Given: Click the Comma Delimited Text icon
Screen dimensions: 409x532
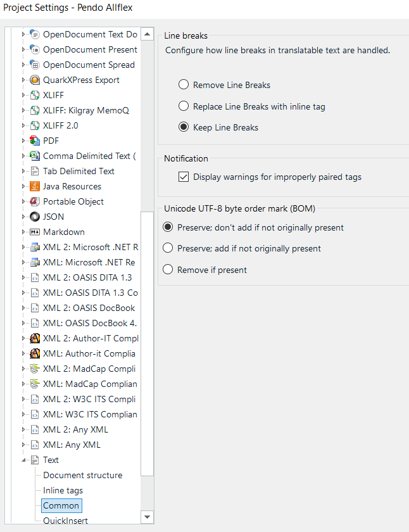Looking at the screenshot, I should tap(35, 156).
